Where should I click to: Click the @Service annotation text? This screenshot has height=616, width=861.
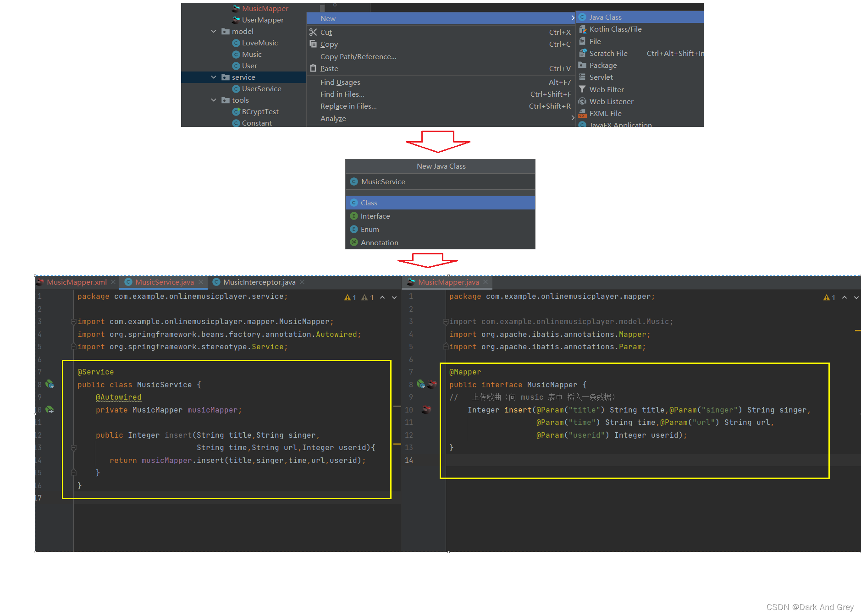(95, 372)
